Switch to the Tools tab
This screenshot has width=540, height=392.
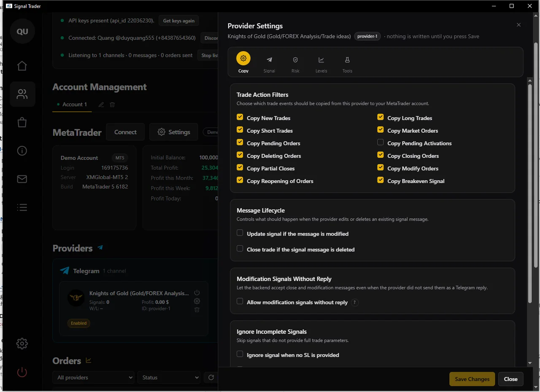click(347, 64)
